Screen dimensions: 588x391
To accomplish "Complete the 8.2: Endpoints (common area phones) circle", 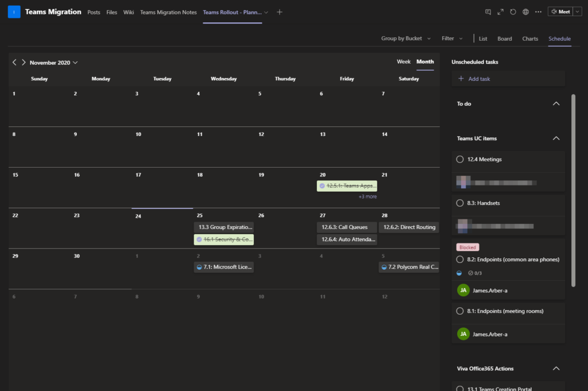I will pyautogui.click(x=460, y=260).
